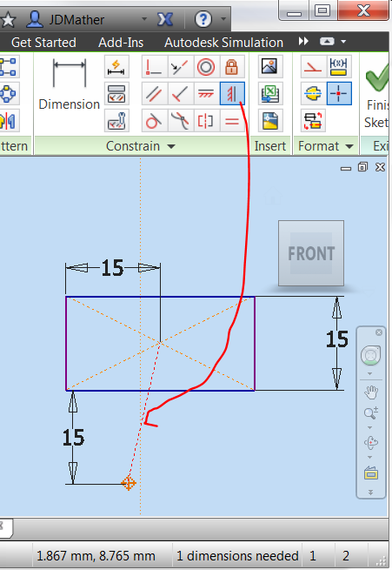Expand orbit options arrow in navigation bar
The width and height of the screenshot is (392, 570).
(x=370, y=458)
